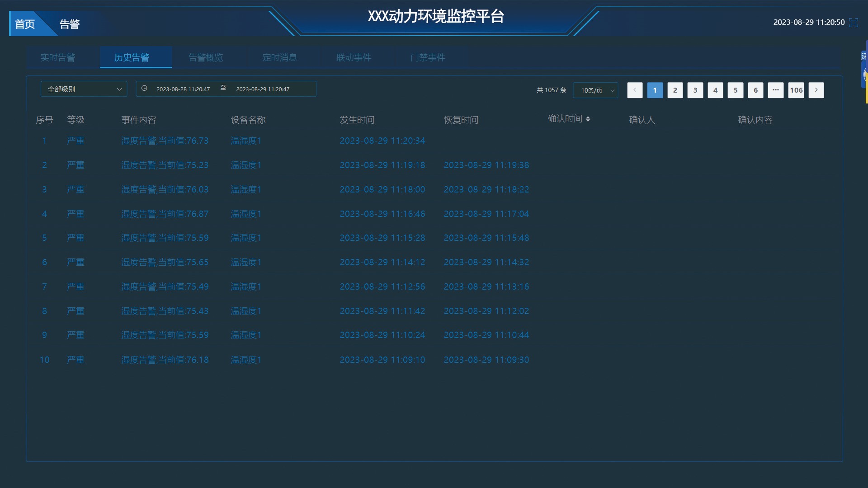Image resolution: width=868 pixels, height=488 pixels.
Task: Switch to the 实时告警 tab
Action: 58,57
